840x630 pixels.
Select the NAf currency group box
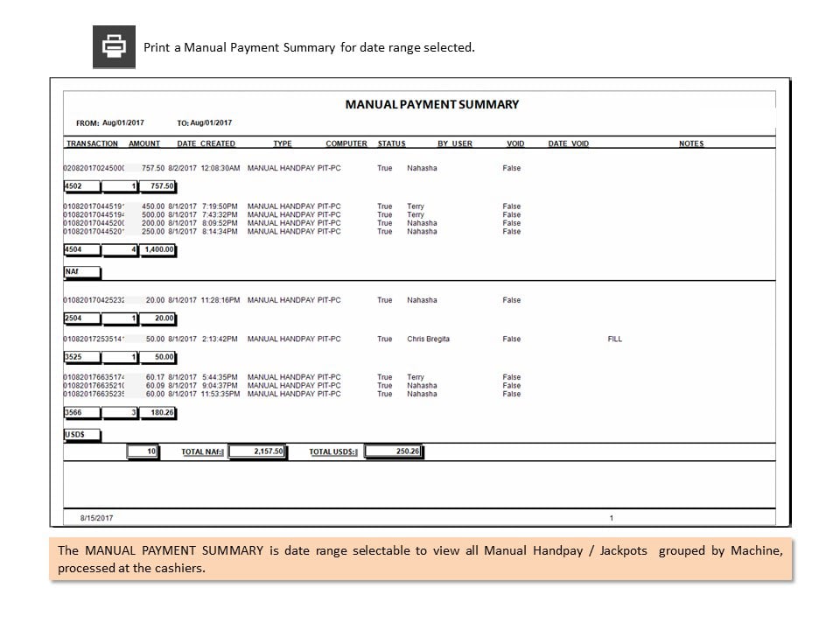[x=82, y=272]
